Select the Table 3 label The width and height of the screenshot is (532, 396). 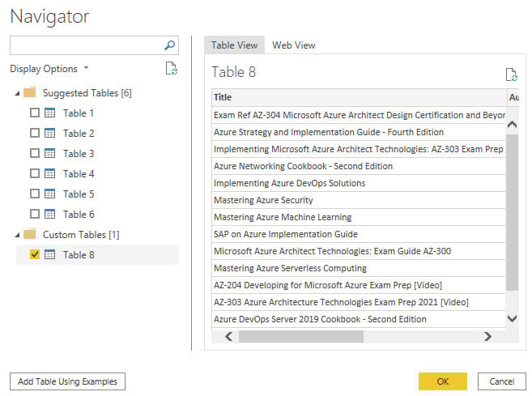tap(79, 154)
